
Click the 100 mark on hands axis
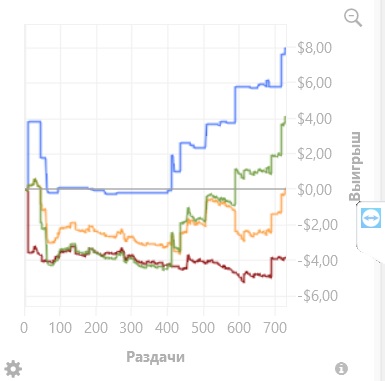coord(60,328)
